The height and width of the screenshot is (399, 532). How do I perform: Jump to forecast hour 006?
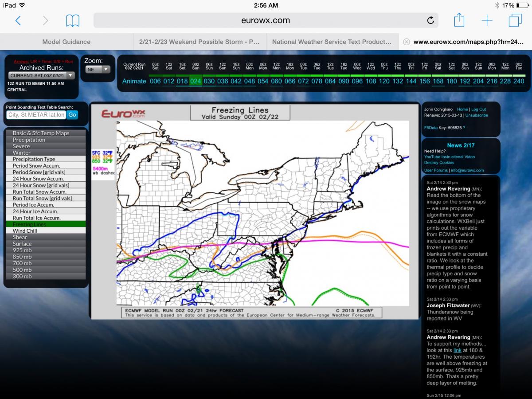[155, 81]
